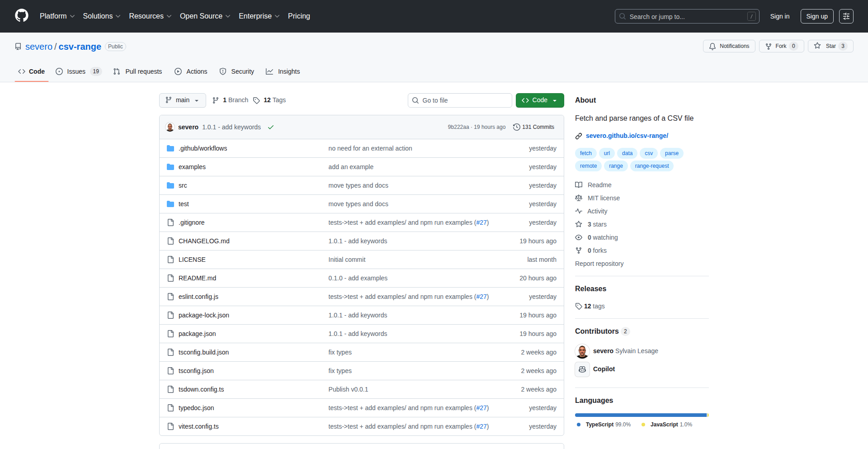The image size is (868, 449).
Task: Open the severo.github.io/csv-range/ website link
Action: pos(627,136)
